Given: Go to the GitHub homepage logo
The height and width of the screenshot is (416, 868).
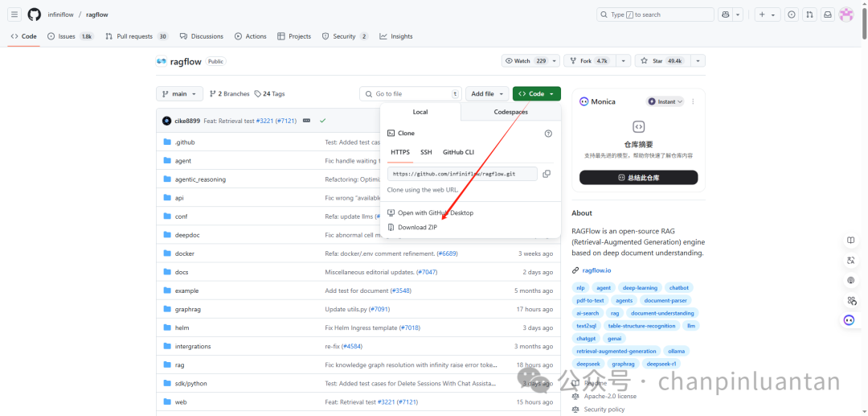Looking at the screenshot, I should pos(35,14).
